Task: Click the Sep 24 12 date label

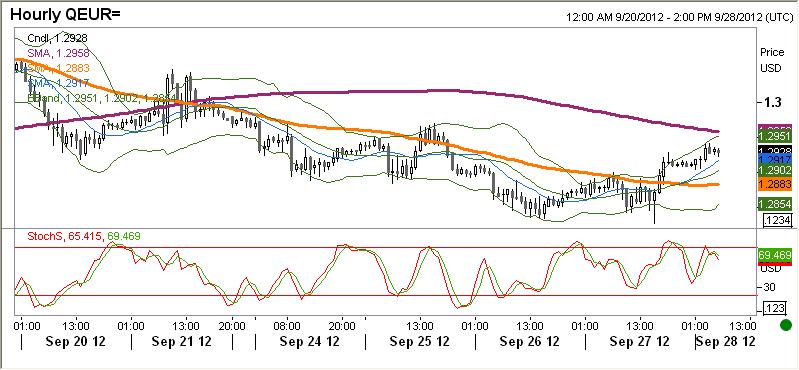Action: [x=310, y=341]
